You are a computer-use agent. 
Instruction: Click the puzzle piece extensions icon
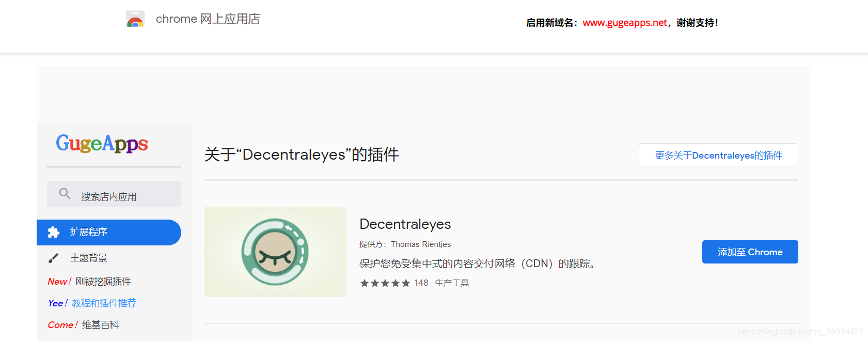tap(54, 232)
